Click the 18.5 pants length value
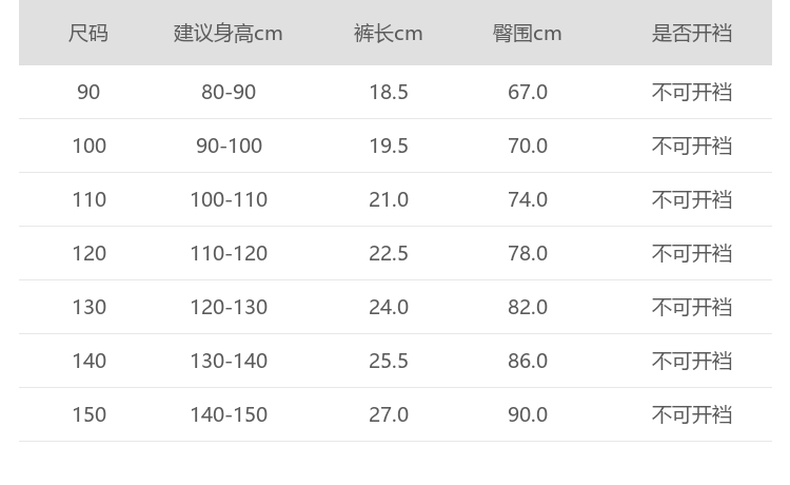This screenshot has width=790, height=485. coord(388,92)
